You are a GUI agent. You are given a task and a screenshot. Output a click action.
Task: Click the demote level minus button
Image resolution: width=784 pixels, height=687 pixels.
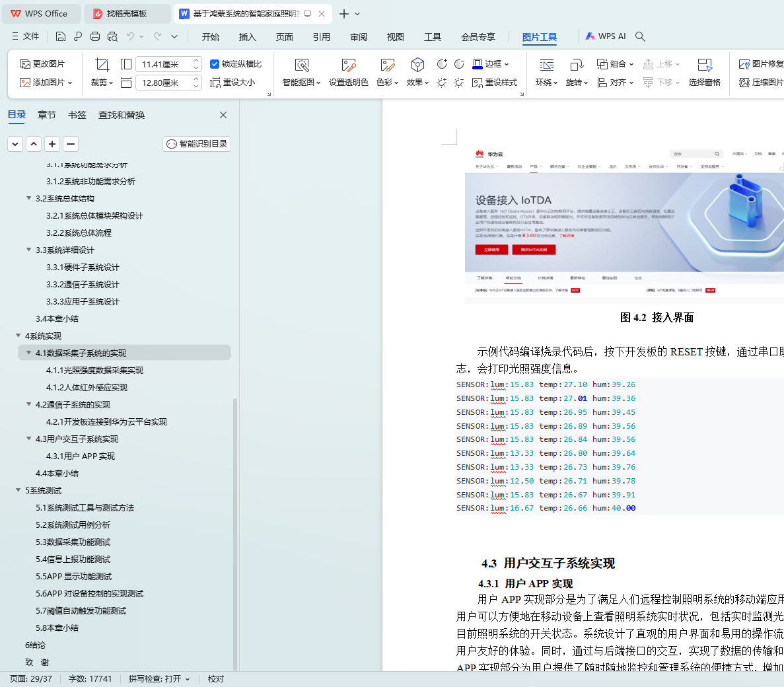coord(71,144)
